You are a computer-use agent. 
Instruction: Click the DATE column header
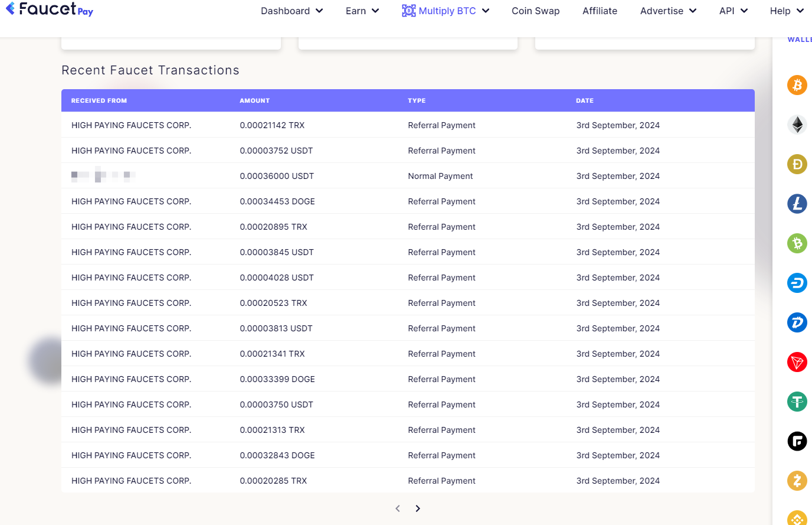585,100
